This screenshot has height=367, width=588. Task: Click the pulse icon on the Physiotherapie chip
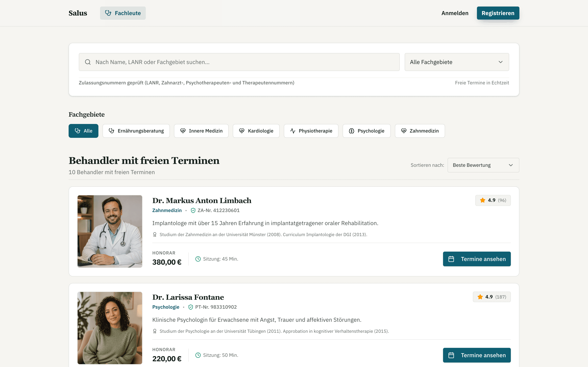coord(293,131)
